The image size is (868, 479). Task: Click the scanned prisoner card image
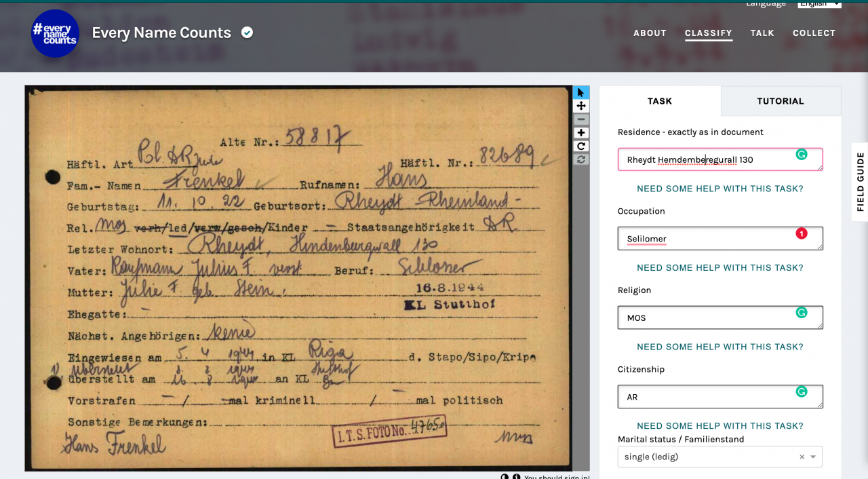[x=298, y=278]
